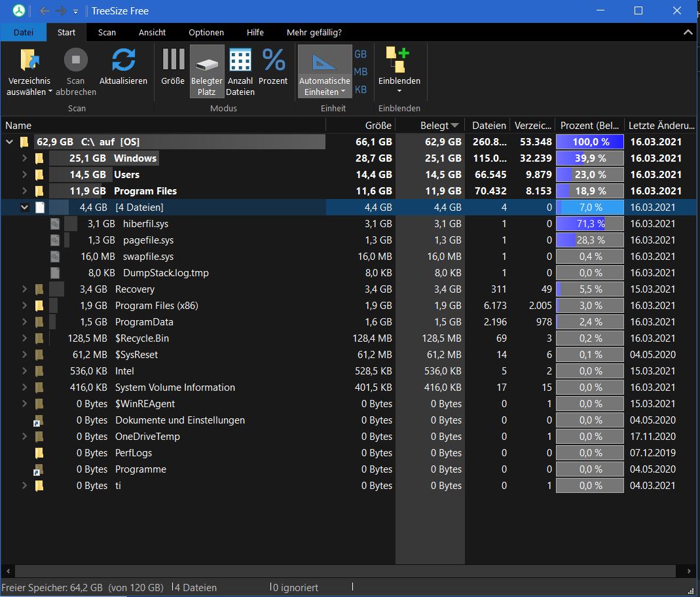Go back with the left arrow
The image size is (700, 597).
click(x=44, y=10)
